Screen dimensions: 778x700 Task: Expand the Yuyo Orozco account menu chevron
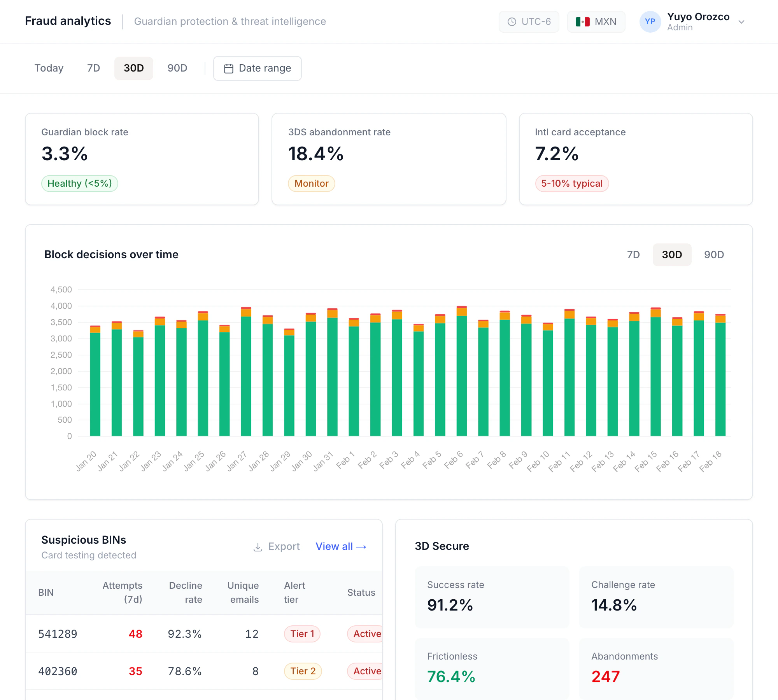click(741, 22)
